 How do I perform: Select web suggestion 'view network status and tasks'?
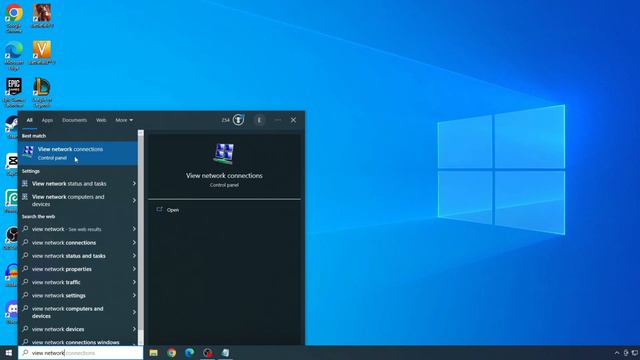78,256
